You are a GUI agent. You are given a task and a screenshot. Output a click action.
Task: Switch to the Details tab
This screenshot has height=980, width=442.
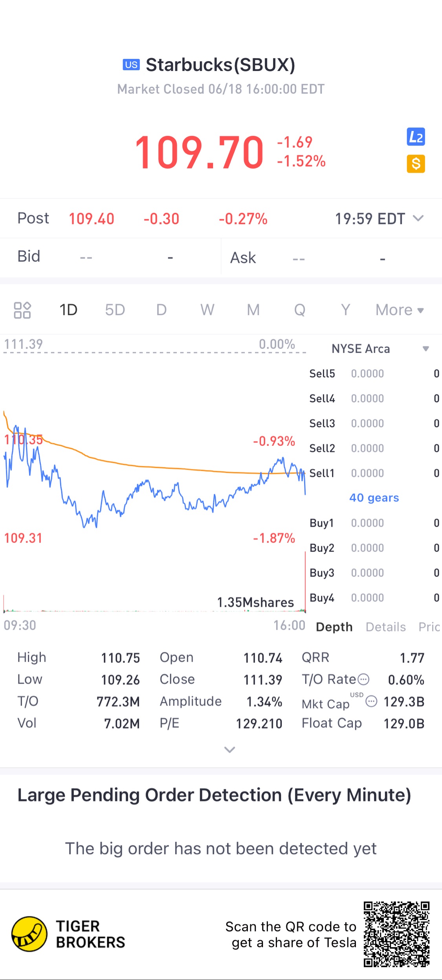[x=385, y=627]
